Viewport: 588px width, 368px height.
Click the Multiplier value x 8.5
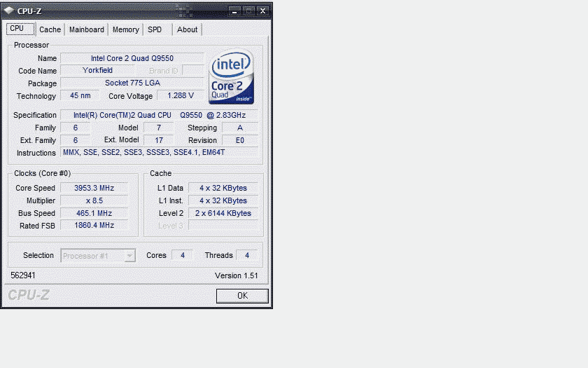point(94,200)
